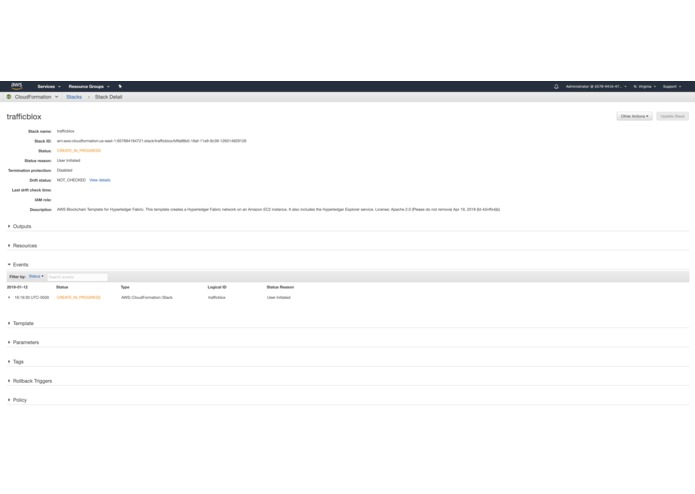Viewport: 695px width, 494px height.
Task: Go to the Stacks breadcrumb link
Action: [x=74, y=97]
